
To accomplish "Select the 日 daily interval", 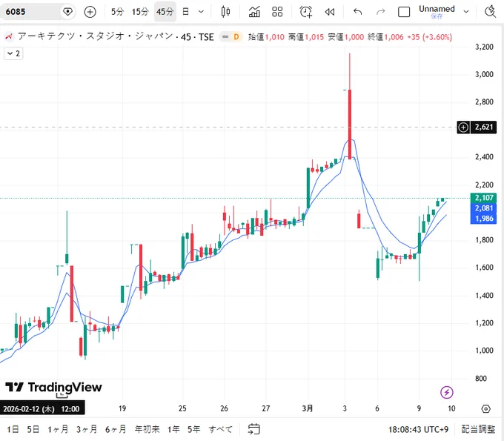I will (185, 12).
